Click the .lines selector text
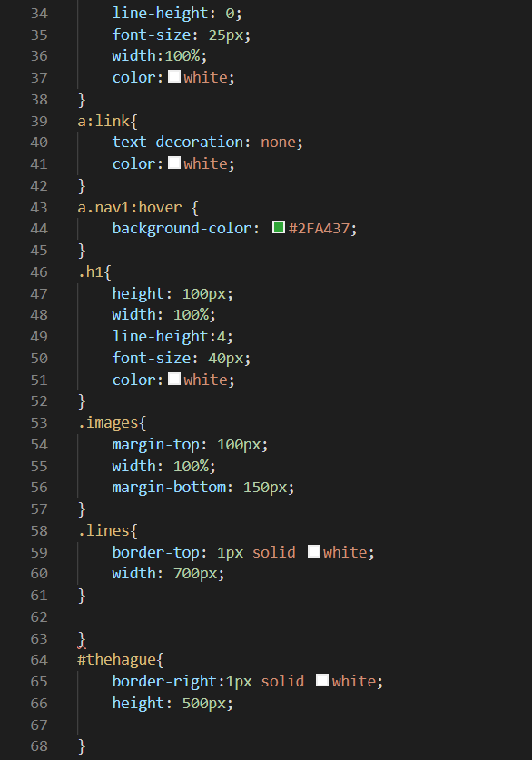 click(x=103, y=530)
